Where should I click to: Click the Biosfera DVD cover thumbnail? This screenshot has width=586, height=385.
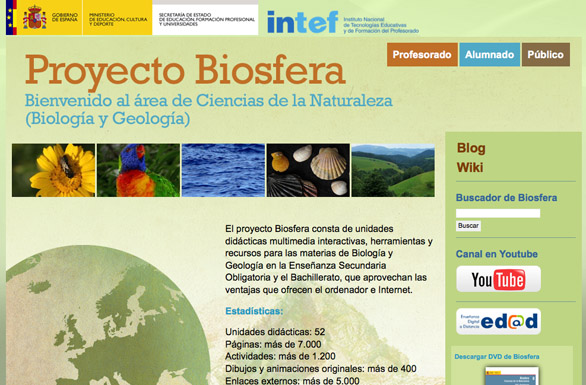click(512, 376)
